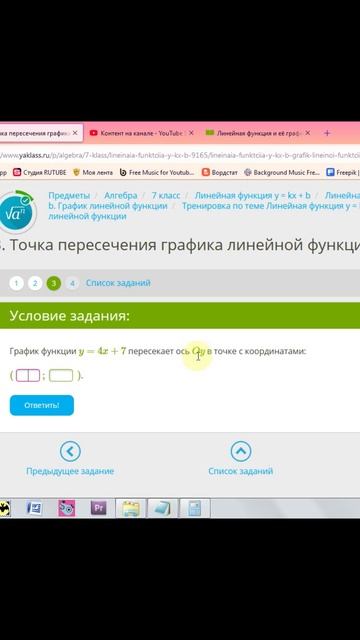The width and height of the screenshot is (360, 640).
Task: Open the Студия RUTUBE bookmark
Action: (40, 173)
